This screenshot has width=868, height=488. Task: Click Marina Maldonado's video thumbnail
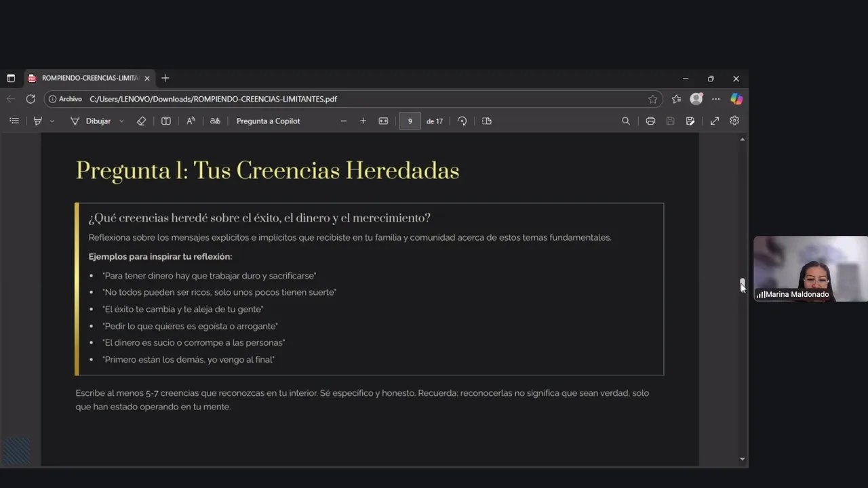click(810, 268)
